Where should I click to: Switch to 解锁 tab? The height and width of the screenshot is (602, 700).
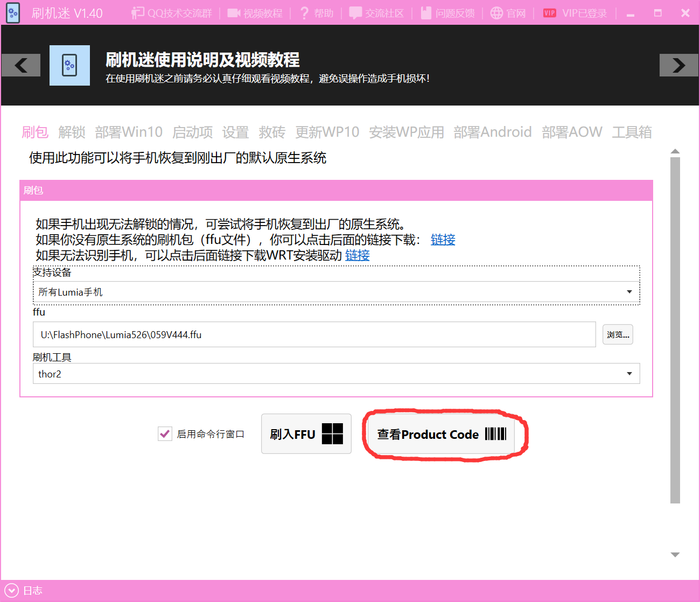[x=72, y=132]
